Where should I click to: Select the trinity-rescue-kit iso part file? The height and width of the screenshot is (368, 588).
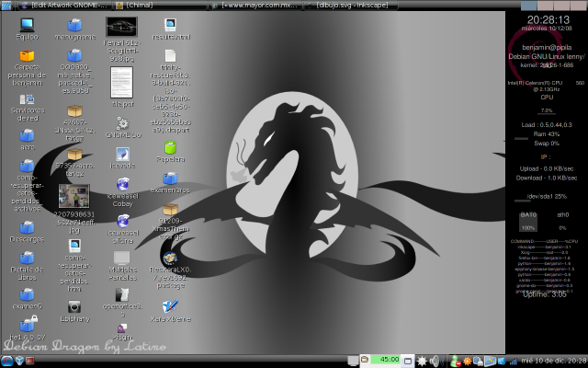click(170, 56)
